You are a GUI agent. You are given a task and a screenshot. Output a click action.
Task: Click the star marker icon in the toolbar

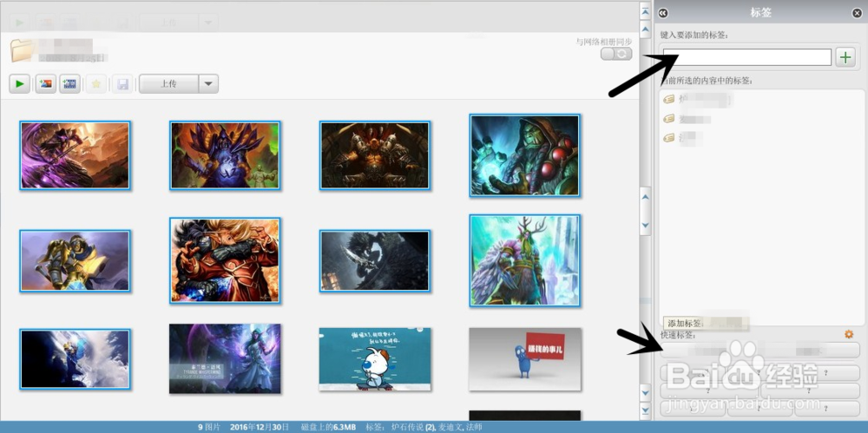pyautogui.click(x=96, y=83)
